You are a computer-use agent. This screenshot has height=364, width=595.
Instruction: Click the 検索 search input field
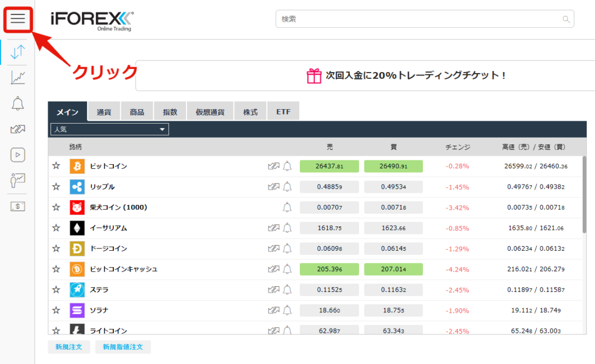pos(418,19)
